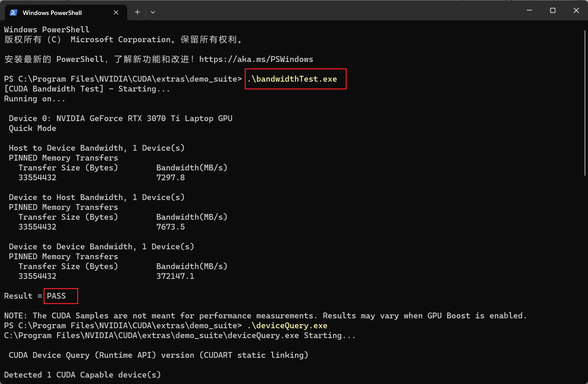Click the PASS result text
Image resolution: width=588 pixels, height=384 pixels.
pyautogui.click(x=56, y=296)
